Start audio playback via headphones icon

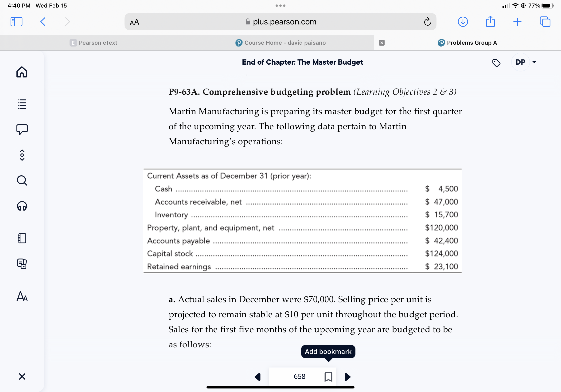click(x=22, y=206)
